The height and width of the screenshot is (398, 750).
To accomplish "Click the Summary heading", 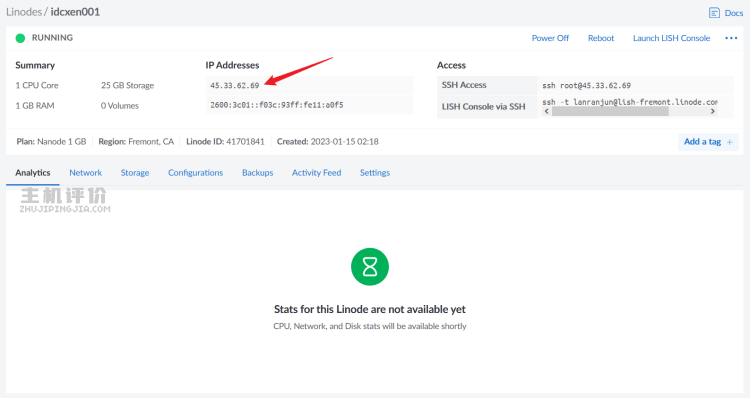I will point(35,65).
